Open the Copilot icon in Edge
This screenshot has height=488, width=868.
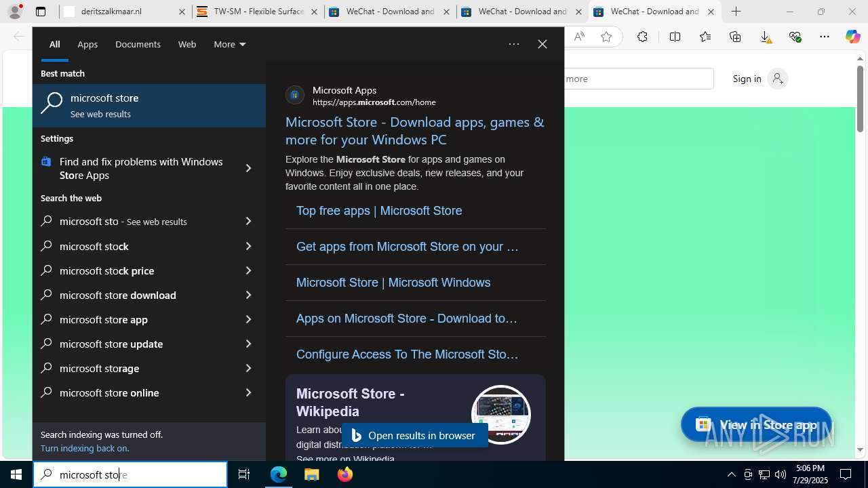click(x=853, y=37)
